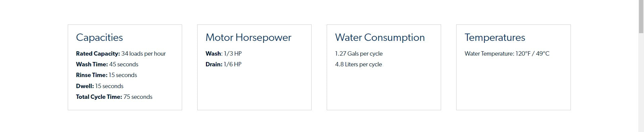Click the Rinse Time 15 seconds row
This screenshot has width=644, height=132.
pyautogui.click(x=106, y=75)
